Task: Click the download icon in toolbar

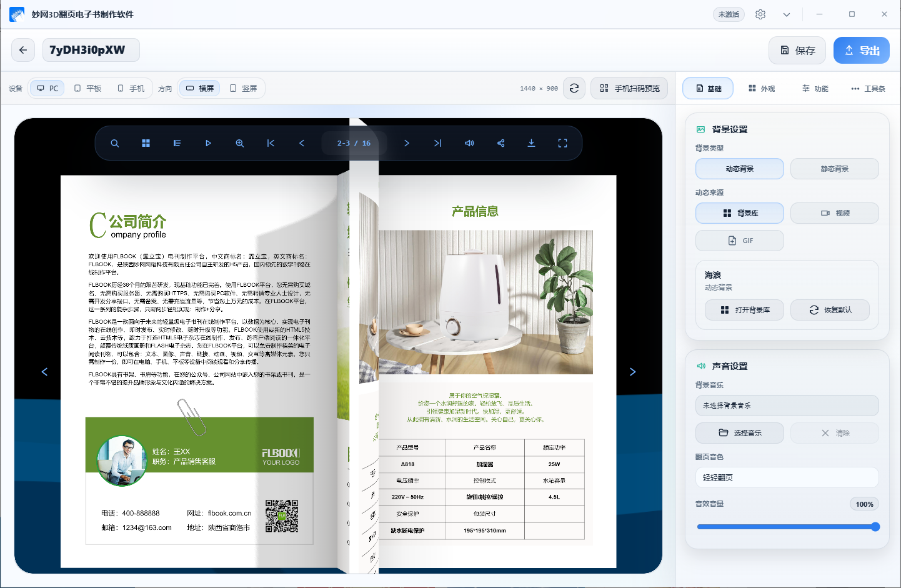Action: [531, 143]
